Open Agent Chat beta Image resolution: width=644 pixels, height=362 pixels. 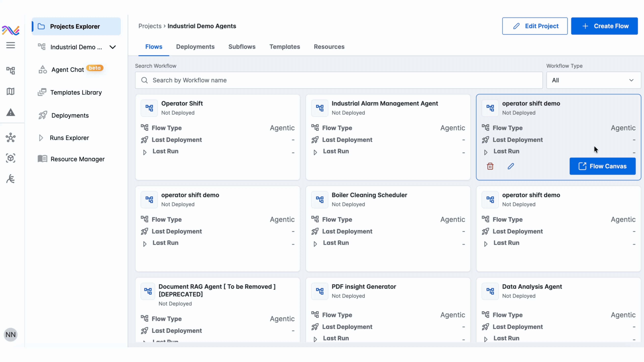pos(67,70)
